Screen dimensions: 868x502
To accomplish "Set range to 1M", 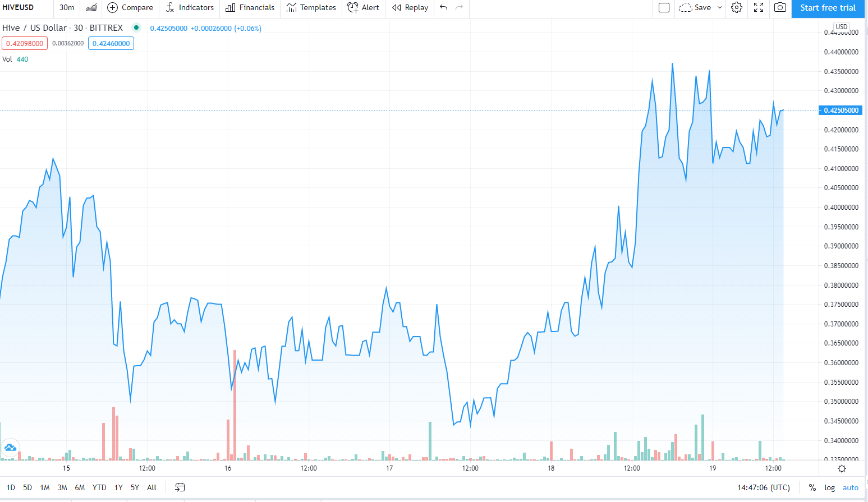I will (45, 488).
